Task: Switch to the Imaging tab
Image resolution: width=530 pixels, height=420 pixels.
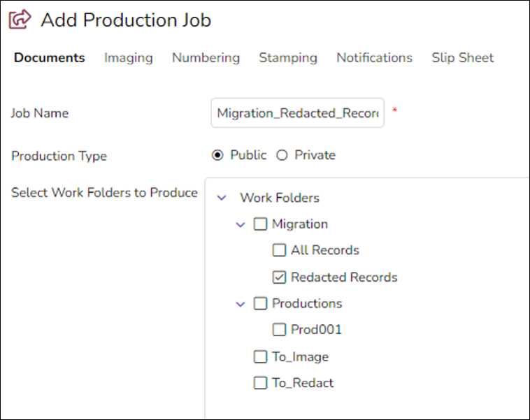Action: tap(129, 58)
